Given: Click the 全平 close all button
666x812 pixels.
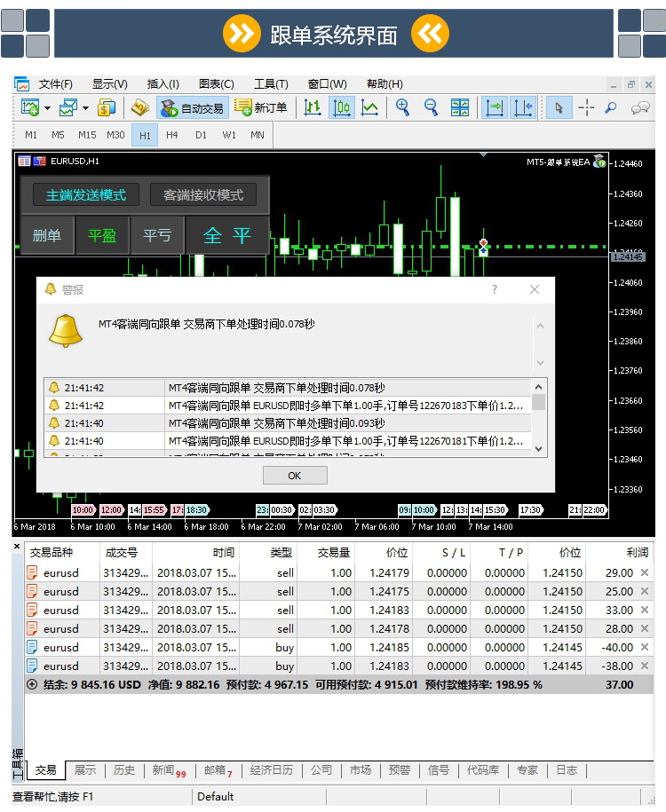Looking at the screenshot, I should 227,236.
